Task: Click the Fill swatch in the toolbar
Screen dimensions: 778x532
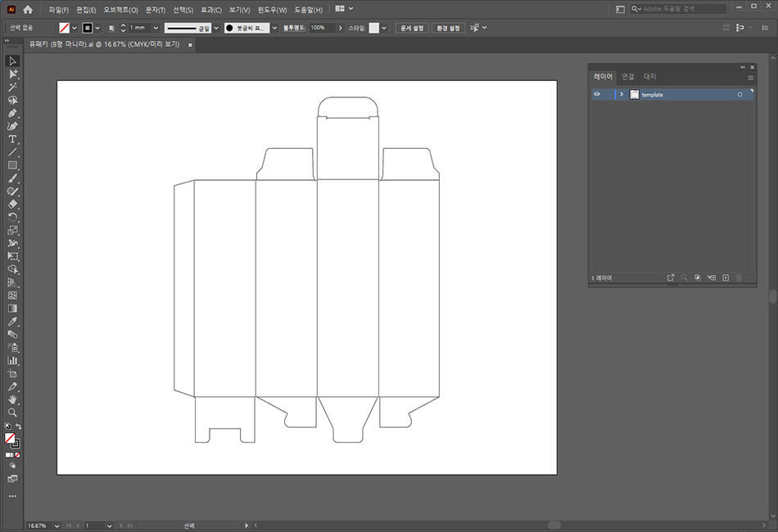Action: (x=10, y=438)
